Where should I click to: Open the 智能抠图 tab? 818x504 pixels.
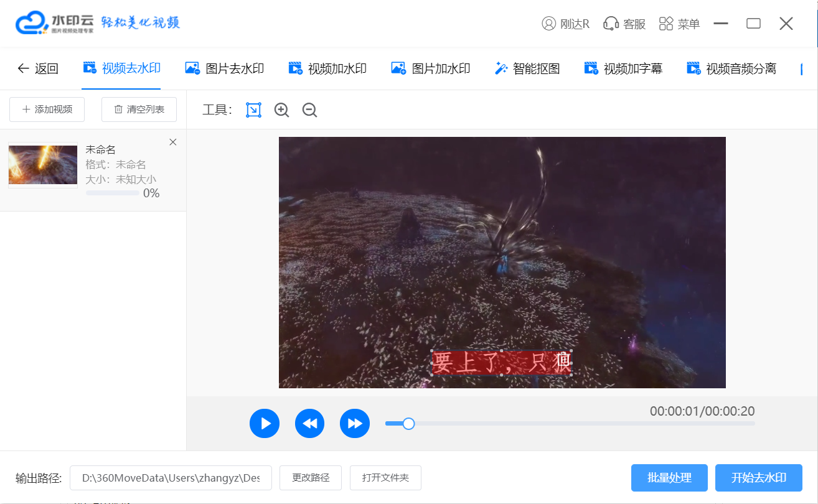pos(527,68)
